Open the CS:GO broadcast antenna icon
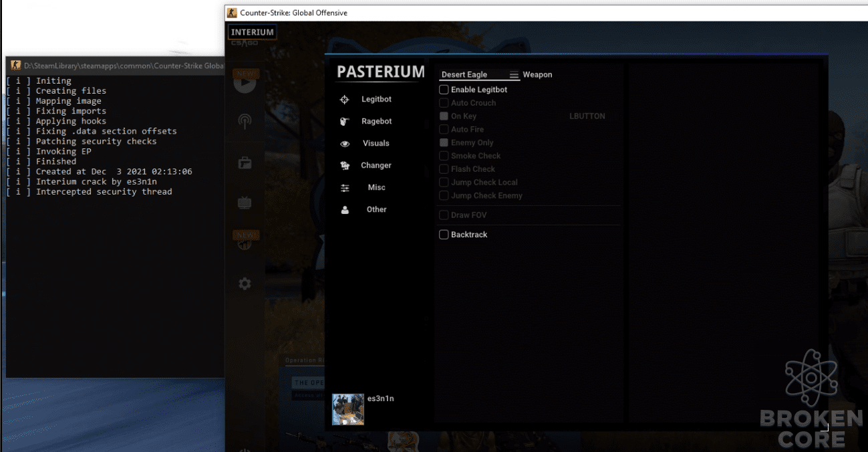The width and height of the screenshot is (868, 452). pyautogui.click(x=245, y=122)
